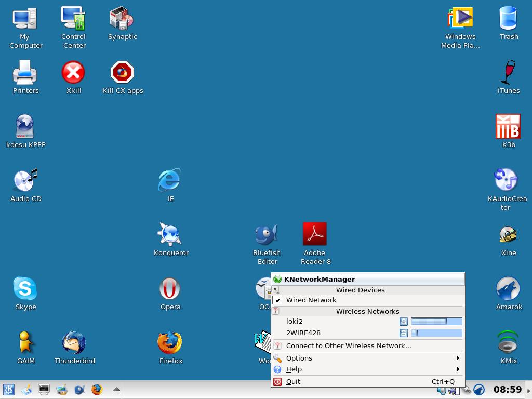Viewport: 532px width, 399px height.
Task: Click the speaker volume icon in system tray
Action: (442, 391)
